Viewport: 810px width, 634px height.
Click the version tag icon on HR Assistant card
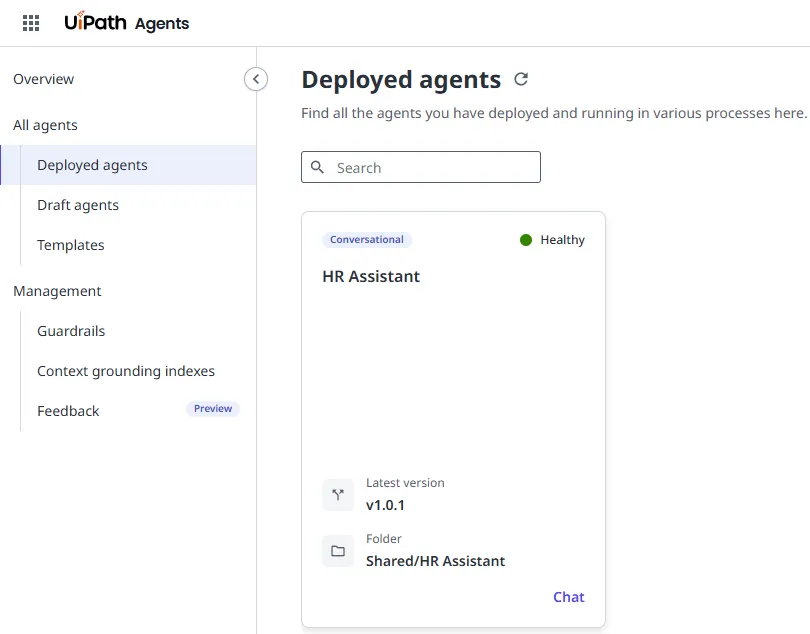[x=337, y=494]
